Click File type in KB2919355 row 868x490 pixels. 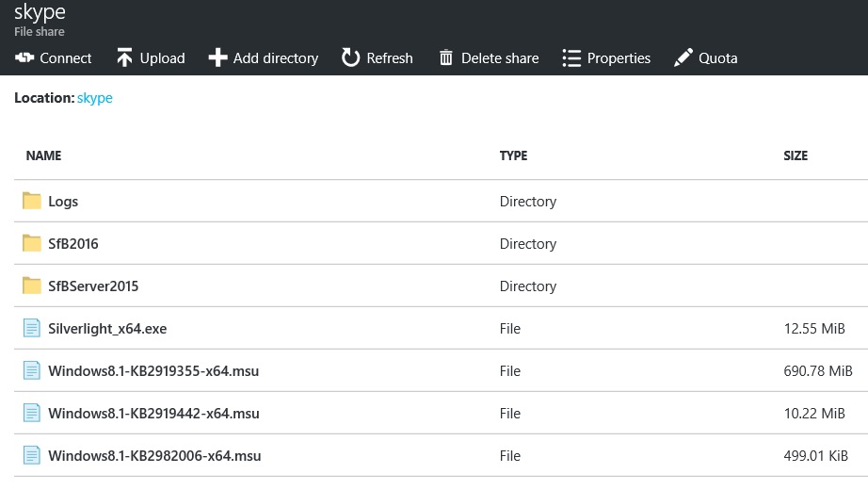click(x=510, y=371)
